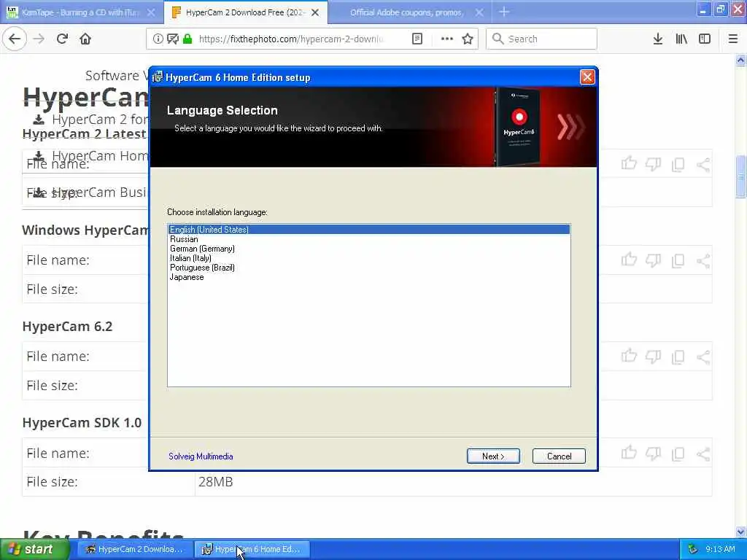Thumbs down the Windows HyperCam row
The image size is (747, 560).
point(653,260)
